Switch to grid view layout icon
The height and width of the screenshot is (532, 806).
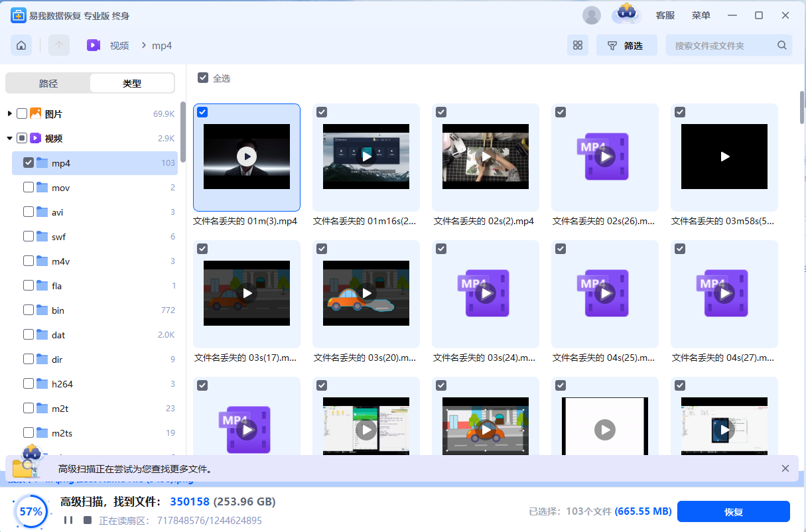[x=577, y=46]
